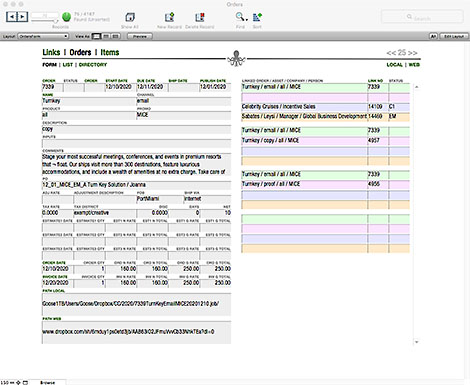Move the record slider handle
The width and height of the screenshot is (470, 385).
[55, 21]
